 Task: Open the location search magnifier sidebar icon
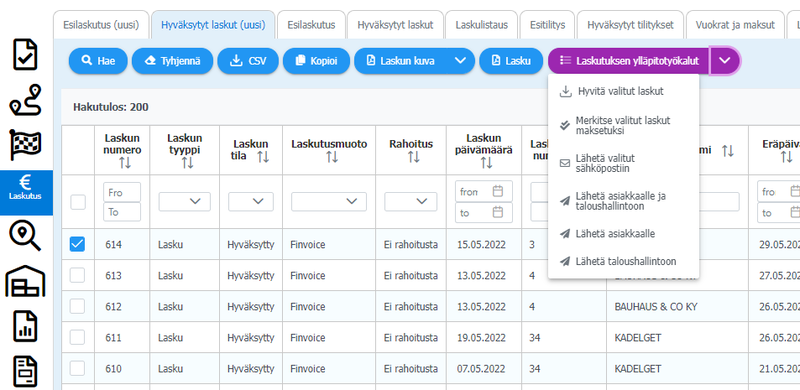click(24, 236)
